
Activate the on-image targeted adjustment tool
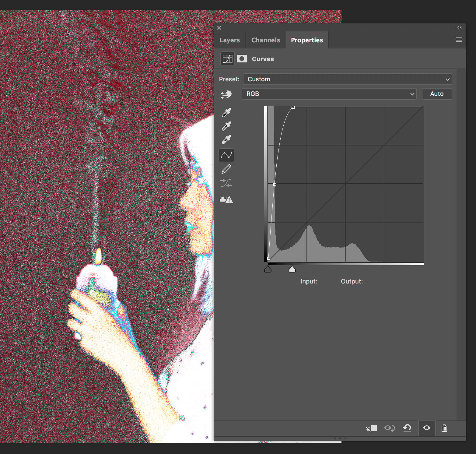[226, 94]
